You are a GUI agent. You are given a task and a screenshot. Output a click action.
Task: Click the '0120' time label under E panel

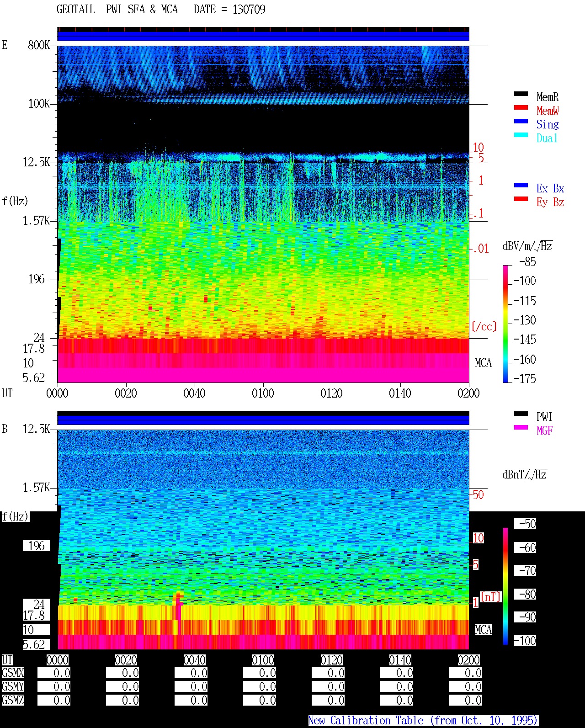point(331,393)
